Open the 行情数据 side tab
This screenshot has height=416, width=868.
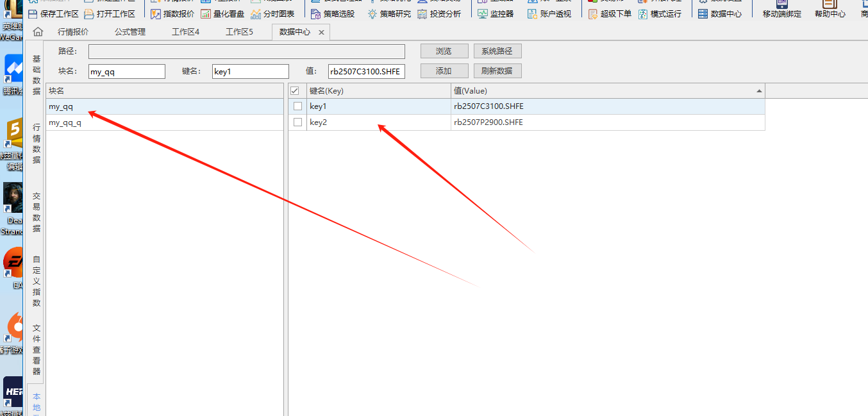37,144
